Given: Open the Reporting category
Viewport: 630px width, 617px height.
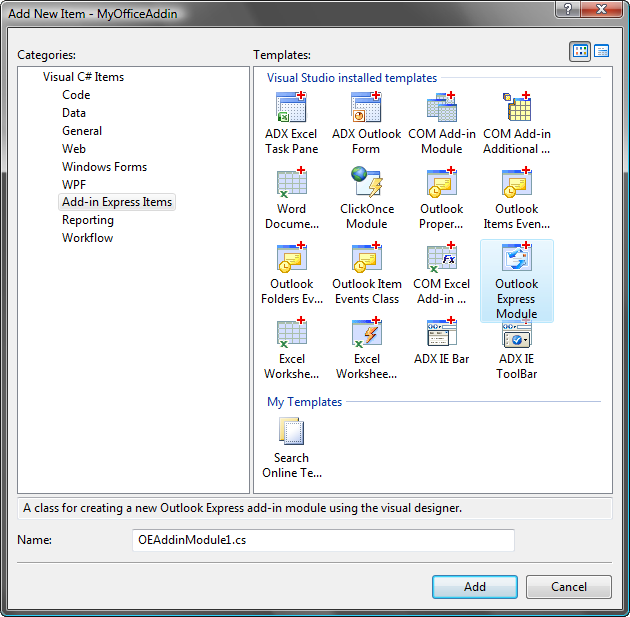Looking at the screenshot, I should click(88, 220).
